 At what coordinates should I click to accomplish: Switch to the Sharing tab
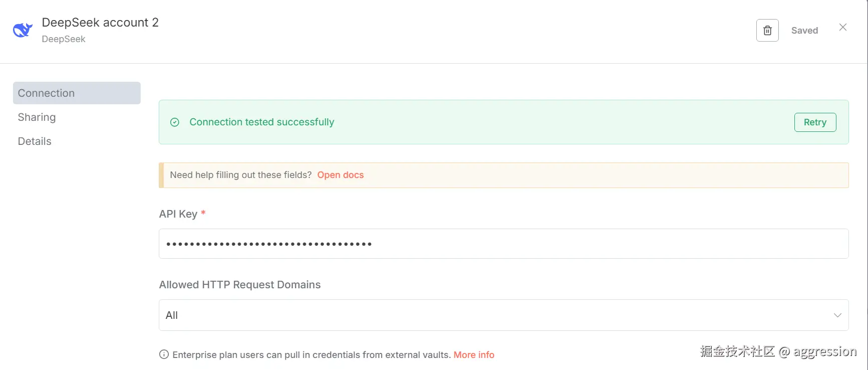point(37,117)
